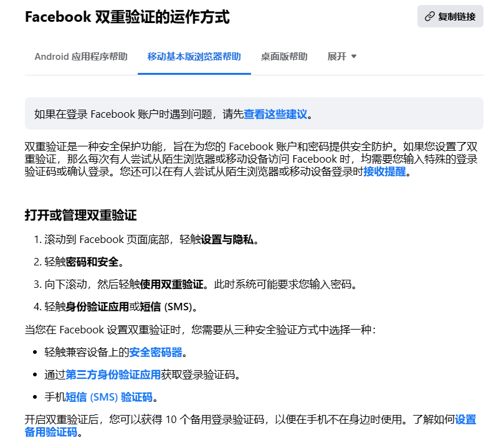This screenshot has height=443, width=504.
Task: Click the down arrow next to 展开
Action: [354, 57]
